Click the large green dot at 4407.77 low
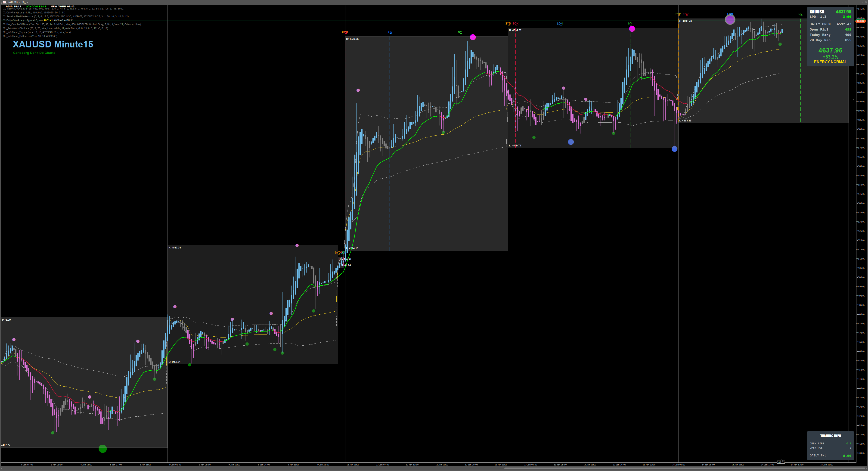Viewport: 868px width, 471px height. (x=102, y=448)
